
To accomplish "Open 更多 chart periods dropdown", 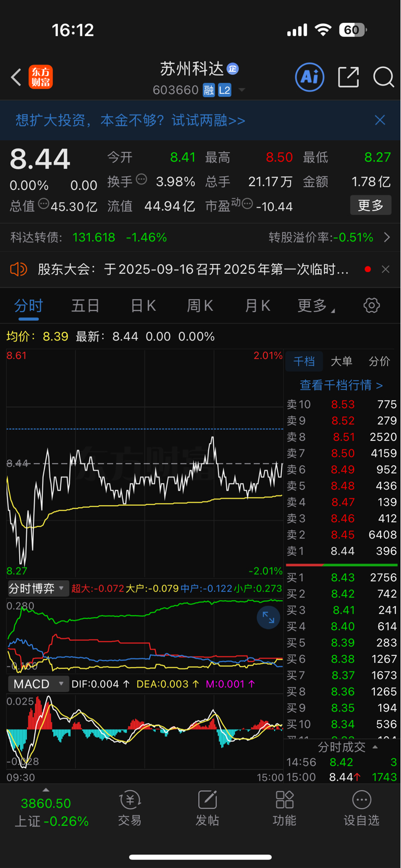I will click(x=317, y=306).
